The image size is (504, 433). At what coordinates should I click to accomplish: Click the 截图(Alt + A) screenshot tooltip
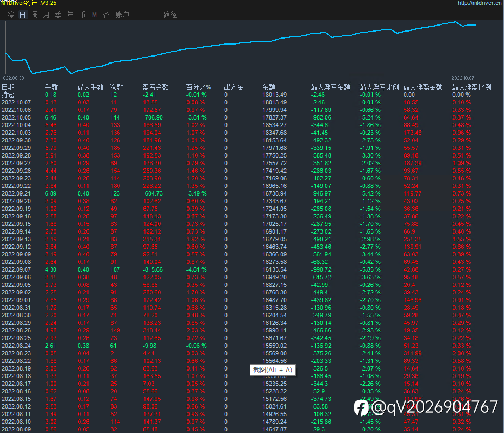point(273,369)
